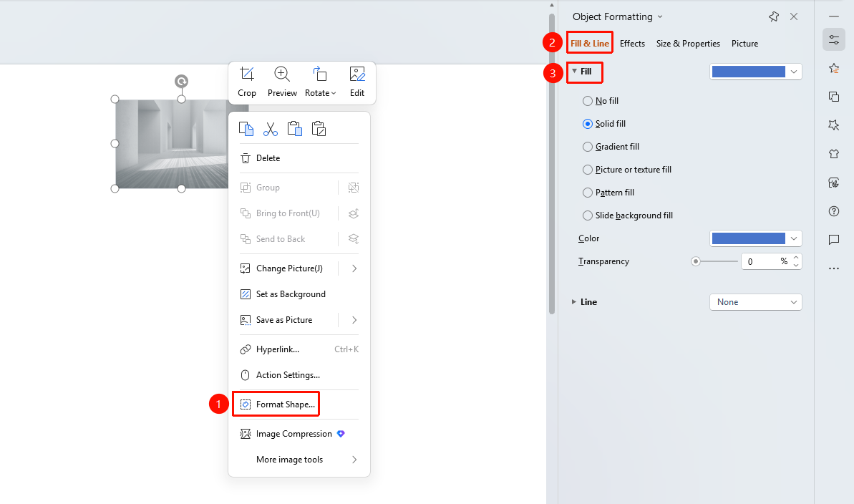
Task: Open the Color dropdown arrow
Action: (x=794, y=238)
